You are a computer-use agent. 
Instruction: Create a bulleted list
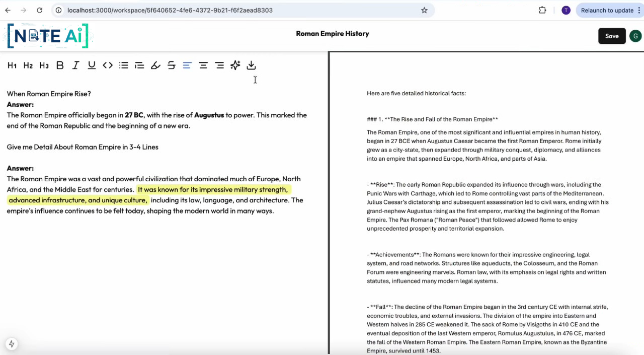click(x=124, y=65)
